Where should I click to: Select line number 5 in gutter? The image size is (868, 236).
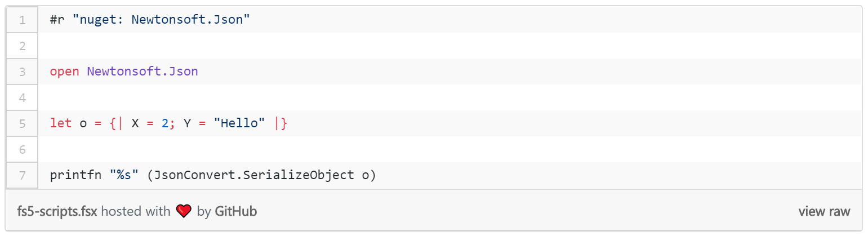pos(23,123)
